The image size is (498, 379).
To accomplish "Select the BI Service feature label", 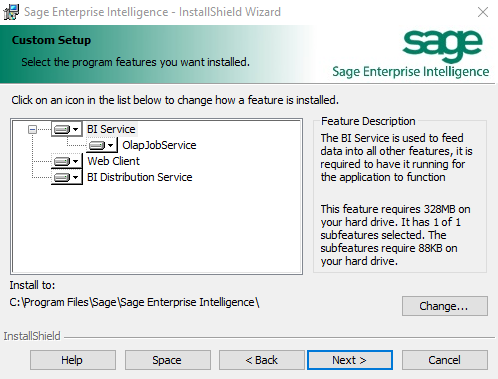I will tap(111, 129).
